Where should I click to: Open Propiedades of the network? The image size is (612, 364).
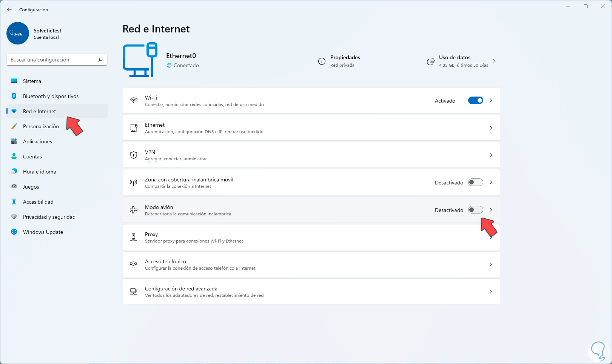(345, 58)
